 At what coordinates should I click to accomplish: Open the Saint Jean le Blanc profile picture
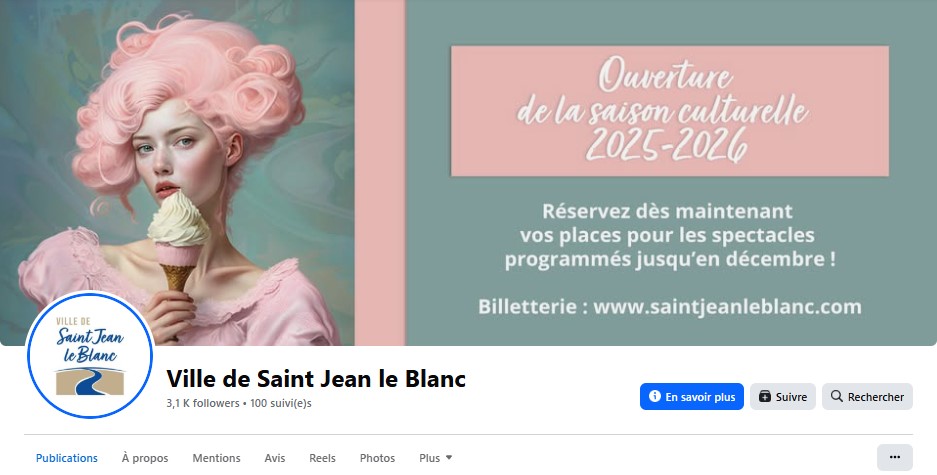click(x=90, y=355)
